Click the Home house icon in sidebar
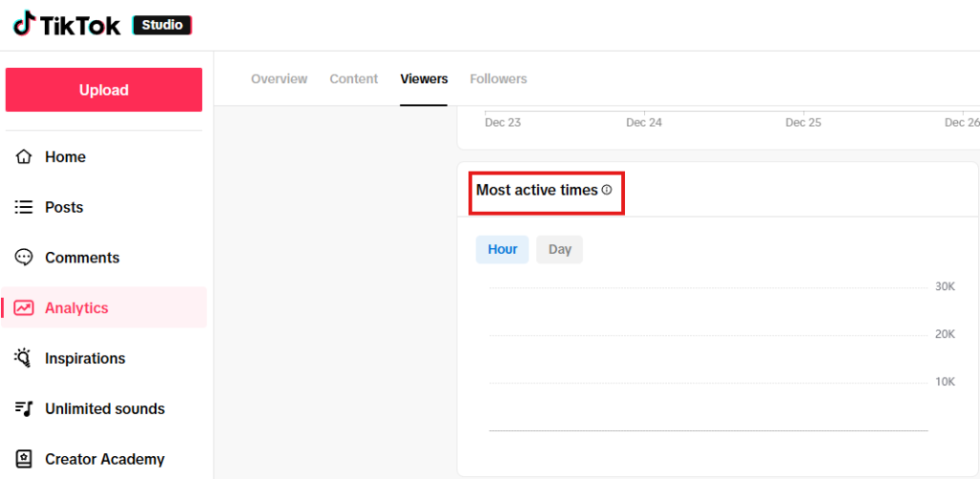Screen dimensions: 980x479 point(24,156)
